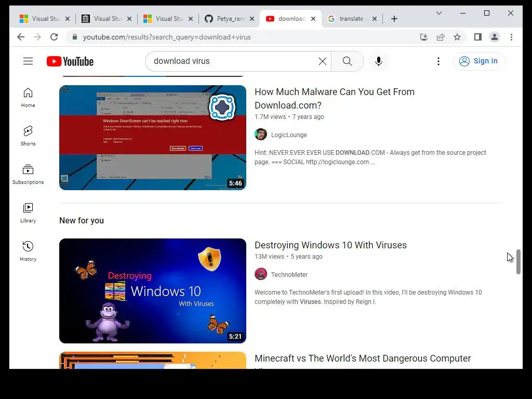The image size is (532, 399).
Task: Click TechnoMeter channel avatar
Action: click(261, 274)
